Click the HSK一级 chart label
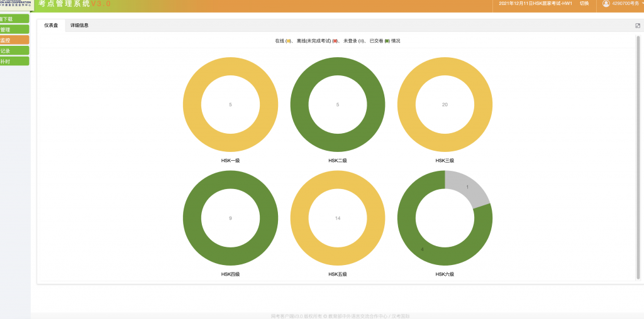Viewport: 644px width, 319px height. pyautogui.click(x=230, y=161)
